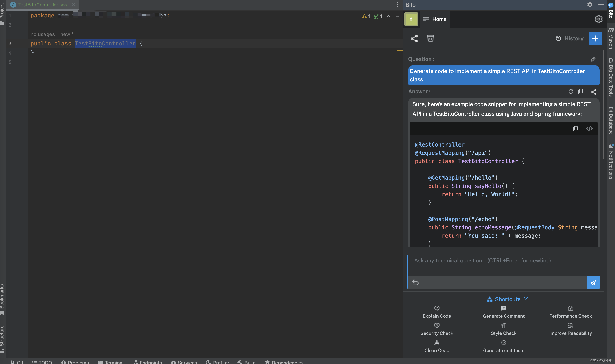Go to the previous highlighted error
This screenshot has width=615, height=364.
tap(388, 16)
